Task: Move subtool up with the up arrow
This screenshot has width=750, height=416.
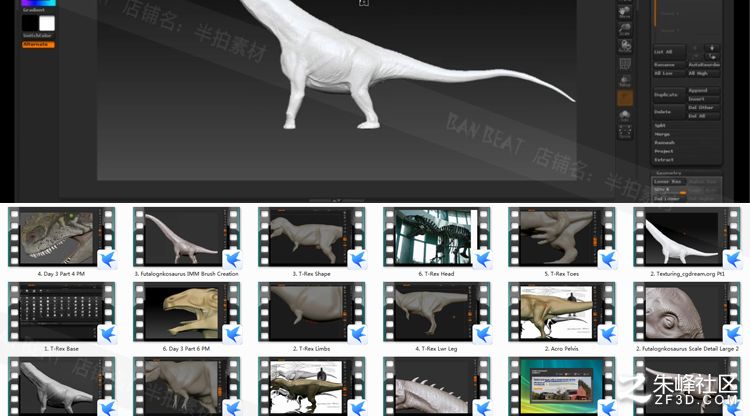Action: click(x=712, y=48)
